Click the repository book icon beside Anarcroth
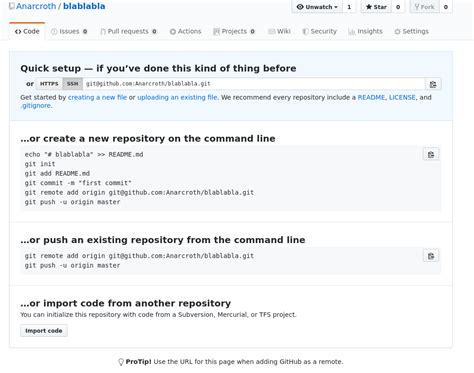 coord(12,6)
